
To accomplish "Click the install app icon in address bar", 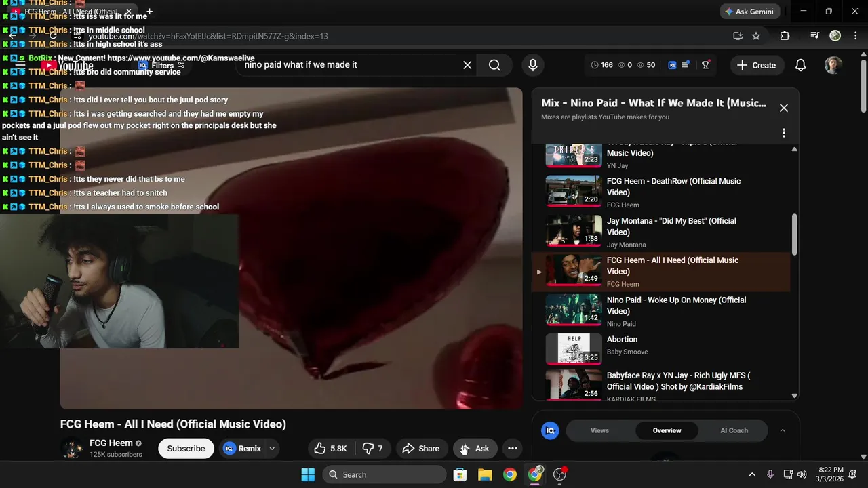I will point(738,36).
